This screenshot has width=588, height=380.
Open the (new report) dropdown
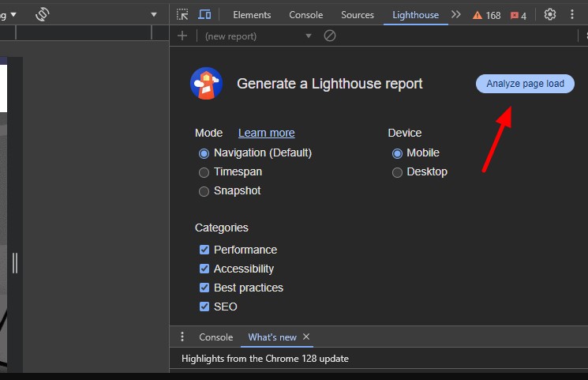(x=258, y=36)
